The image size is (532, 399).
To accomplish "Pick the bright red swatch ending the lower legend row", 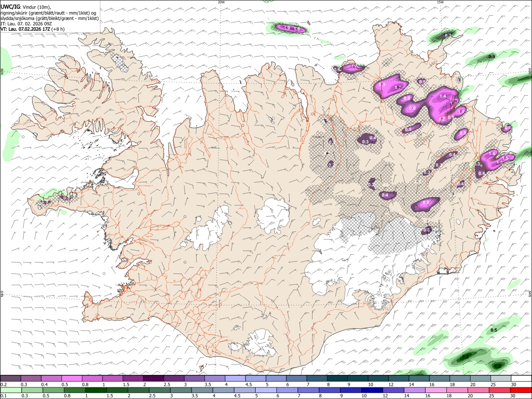I will point(520,390).
